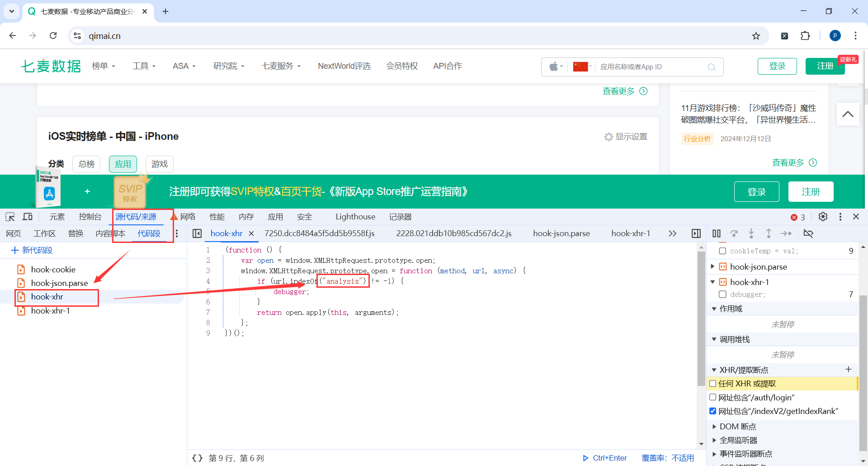This screenshot has height=466, width=868.
Task: Uncheck the /indexV2/getIndexRank breakpoint
Action: [713, 411]
